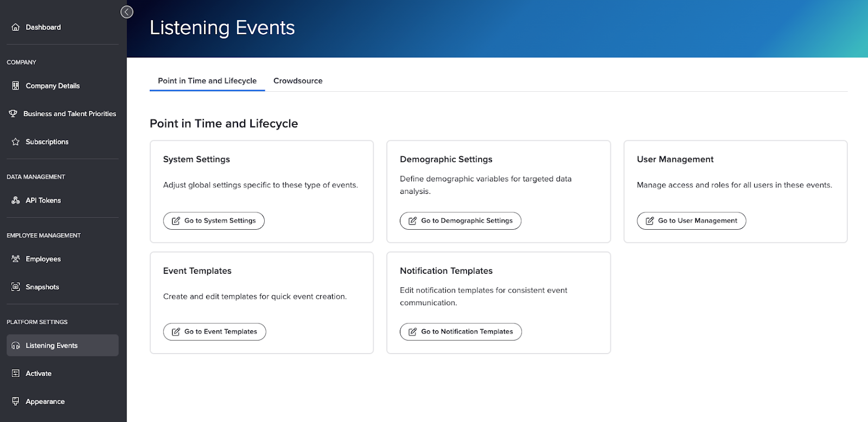The image size is (868, 422).
Task: Click Go to User Management button
Action: coord(691,221)
